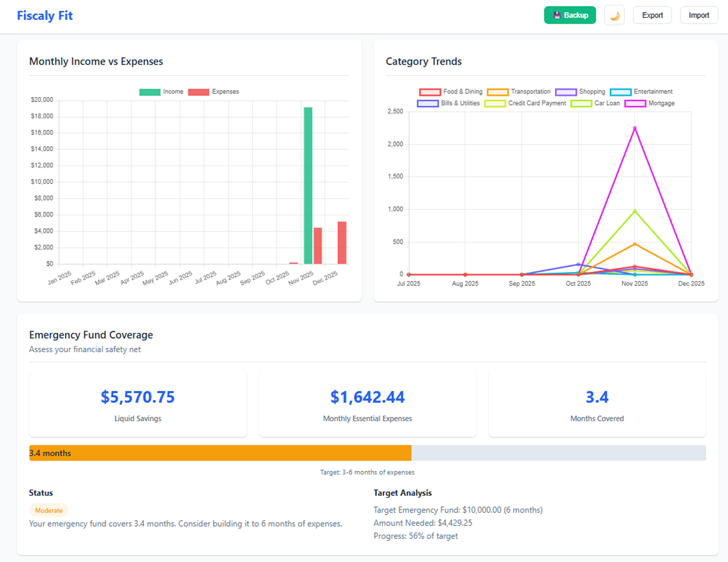Screen dimensions: 728x562
Task: Click the Mortgage peak data point
Action: (x=634, y=127)
